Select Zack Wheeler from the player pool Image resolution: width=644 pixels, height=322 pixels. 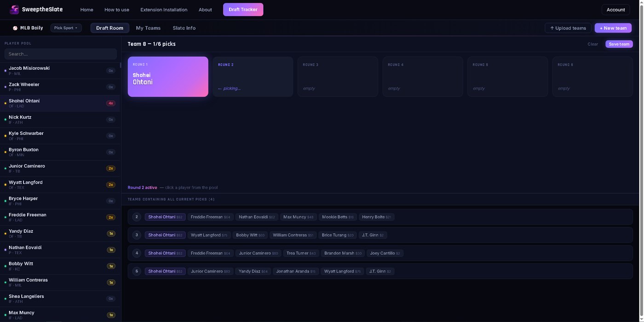point(60,87)
